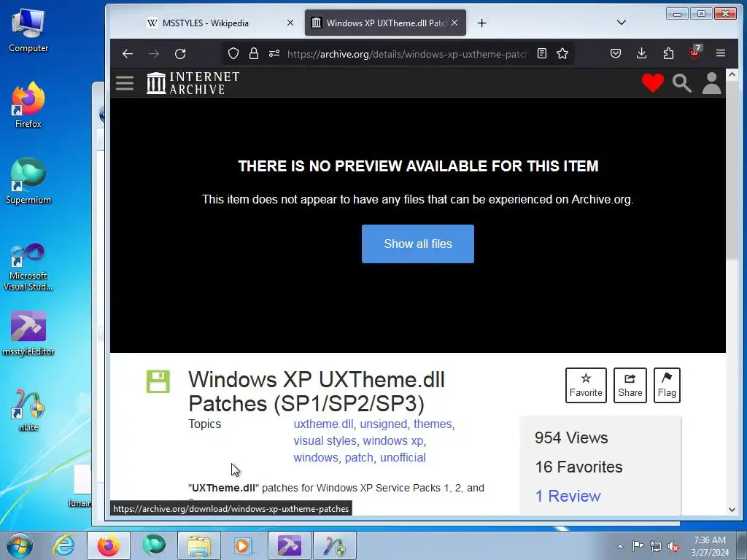The width and height of the screenshot is (747, 560).
Task: Open the unofficial topic link
Action: pyautogui.click(x=403, y=457)
